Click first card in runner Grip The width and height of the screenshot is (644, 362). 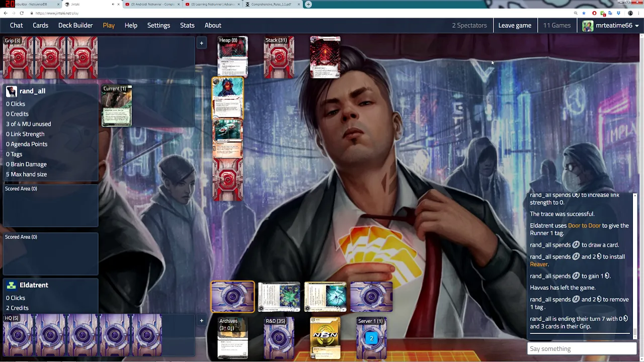18,57
